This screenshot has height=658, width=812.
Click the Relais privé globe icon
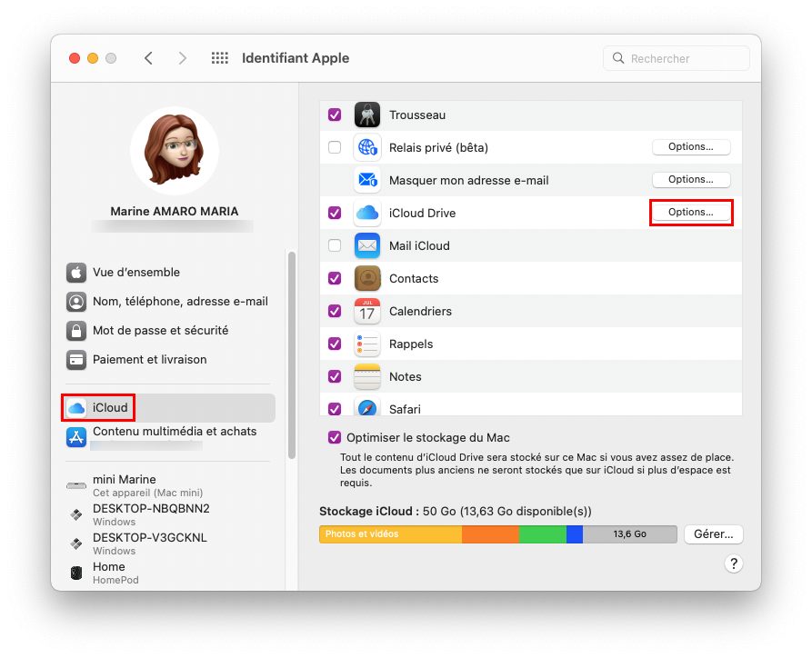(x=366, y=148)
